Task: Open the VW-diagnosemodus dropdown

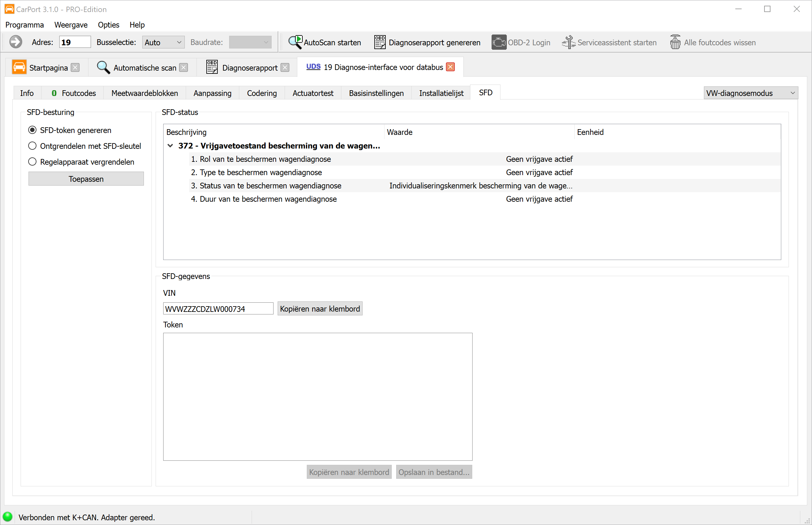Action: pos(750,93)
